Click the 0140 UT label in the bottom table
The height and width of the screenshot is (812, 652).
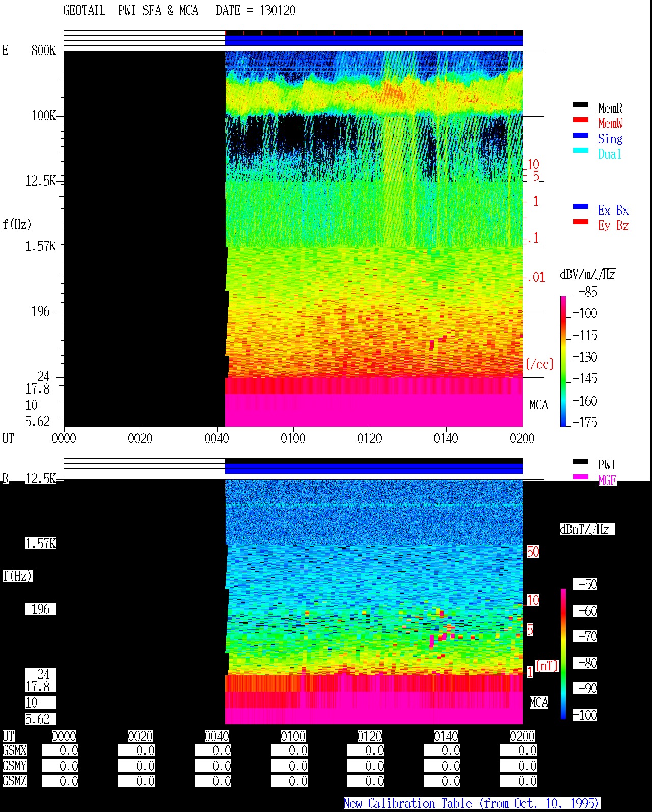coord(446,736)
